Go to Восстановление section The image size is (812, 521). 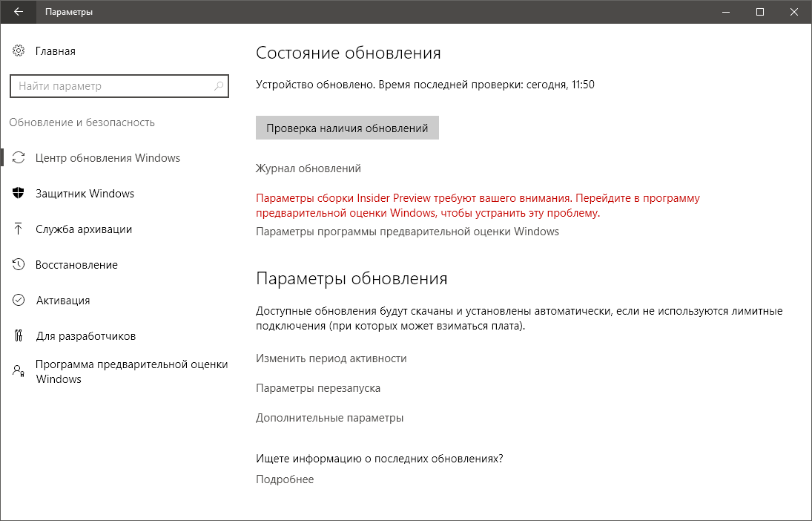[x=76, y=265]
